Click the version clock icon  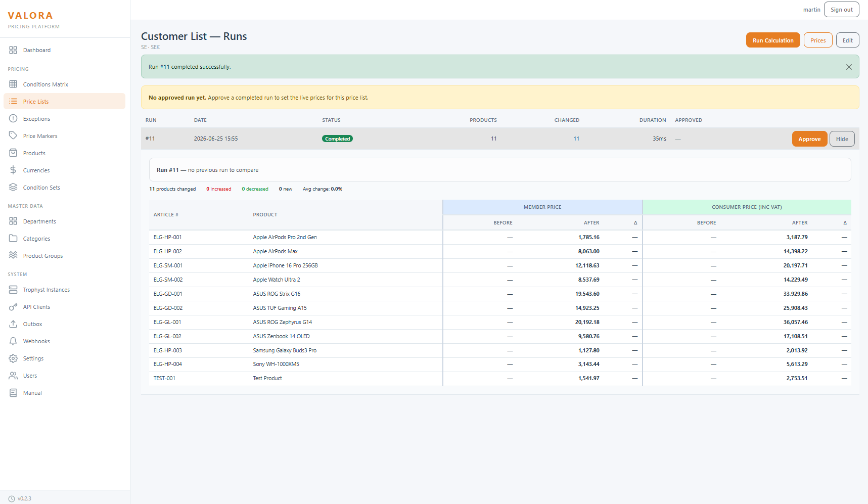click(12, 498)
